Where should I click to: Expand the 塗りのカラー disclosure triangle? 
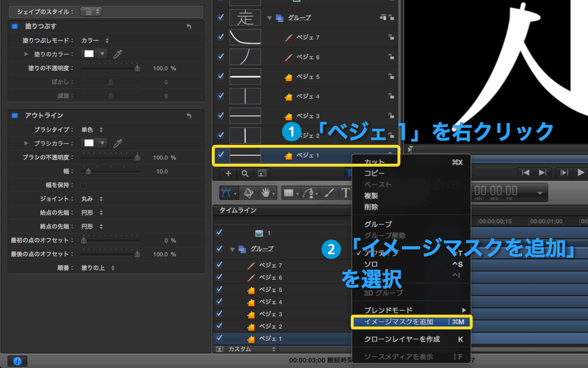pos(26,54)
